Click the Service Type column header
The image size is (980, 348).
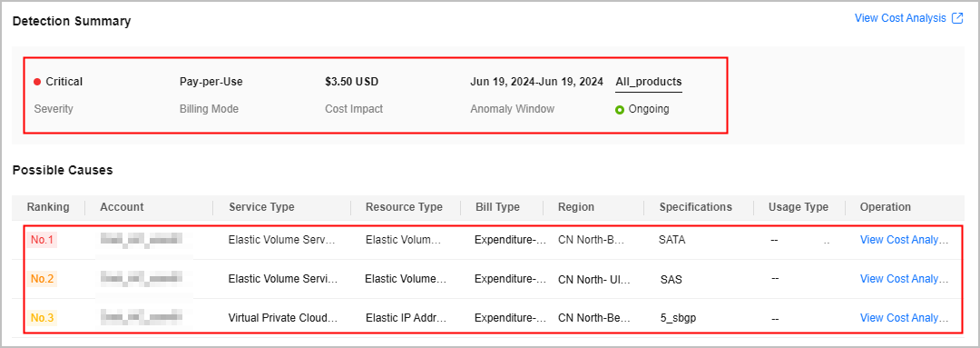click(261, 207)
